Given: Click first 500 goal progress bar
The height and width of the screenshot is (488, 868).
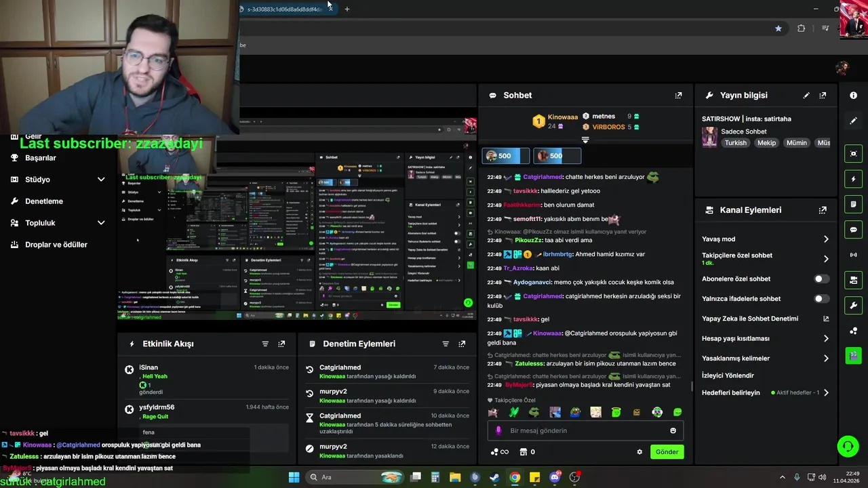Looking at the screenshot, I should (505, 156).
